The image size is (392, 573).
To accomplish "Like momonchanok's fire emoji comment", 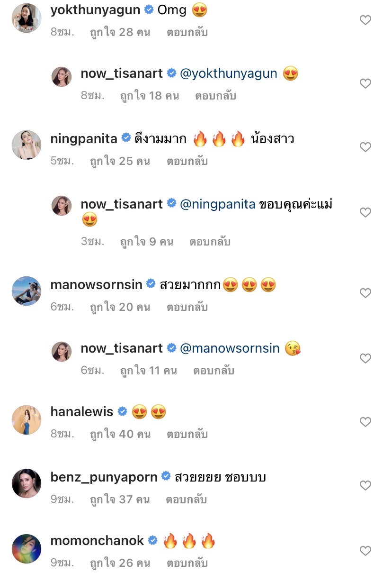I will point(365,551).
